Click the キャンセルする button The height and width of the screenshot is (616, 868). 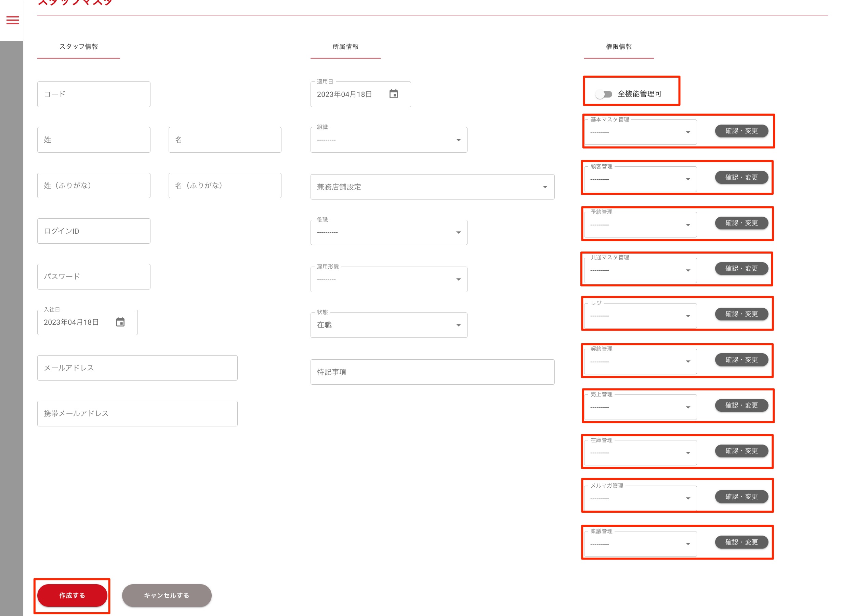(x=167, y=595)
